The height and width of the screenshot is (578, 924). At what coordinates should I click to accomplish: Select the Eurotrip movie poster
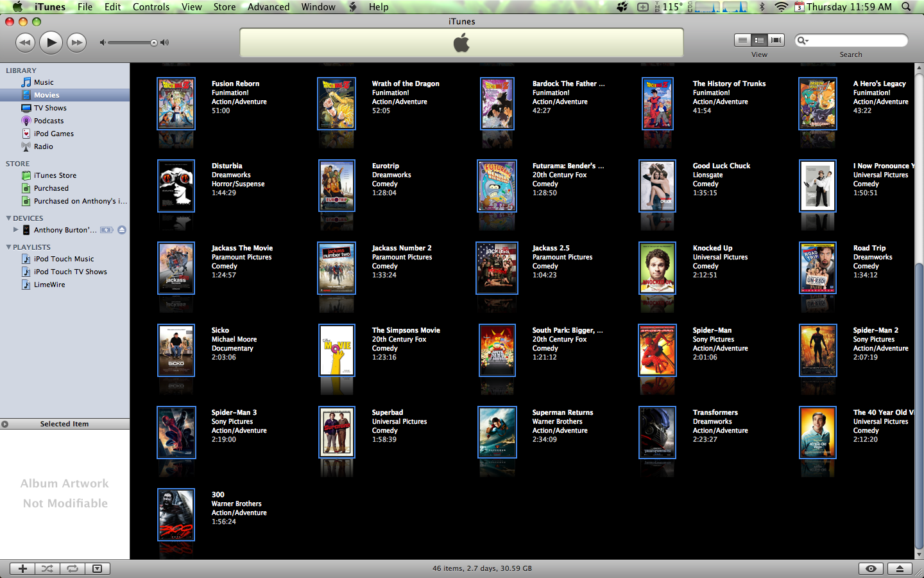tap(337, 186)
